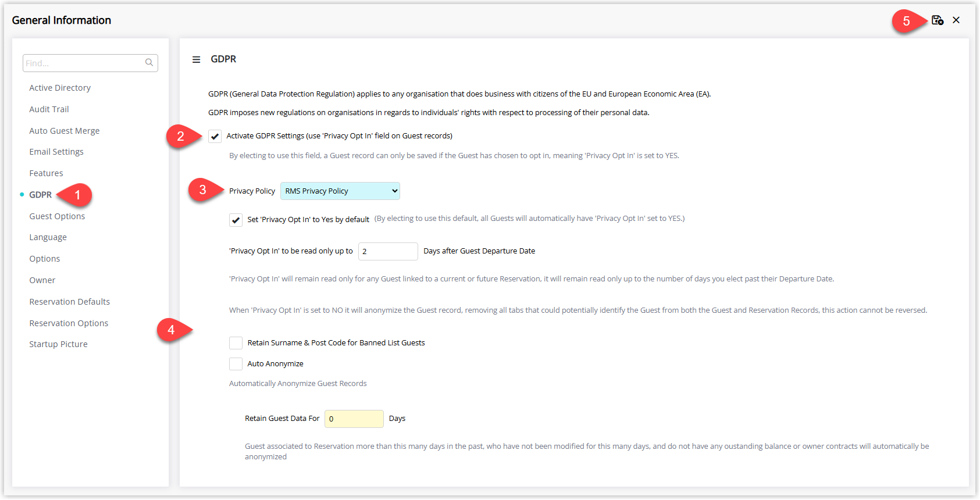Screen dimensions: 980x500
Task: Open Guest Options section
Action: pyautogui.click(x=57, y=216)
